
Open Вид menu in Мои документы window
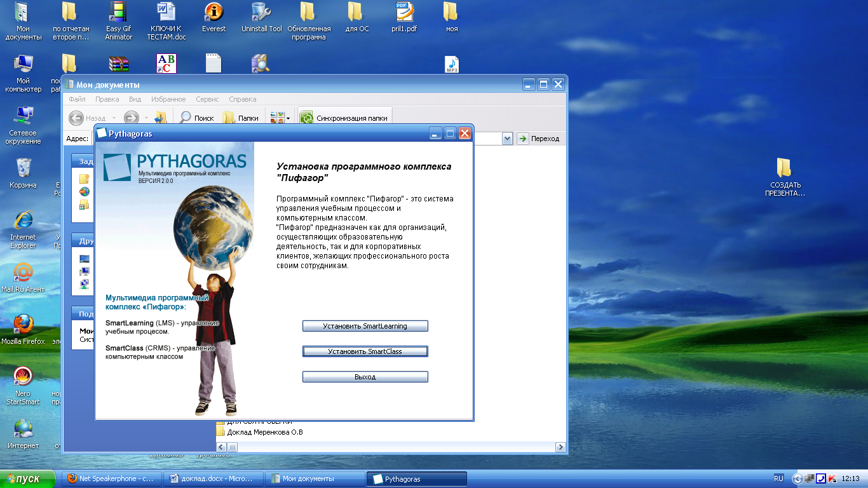135,99
